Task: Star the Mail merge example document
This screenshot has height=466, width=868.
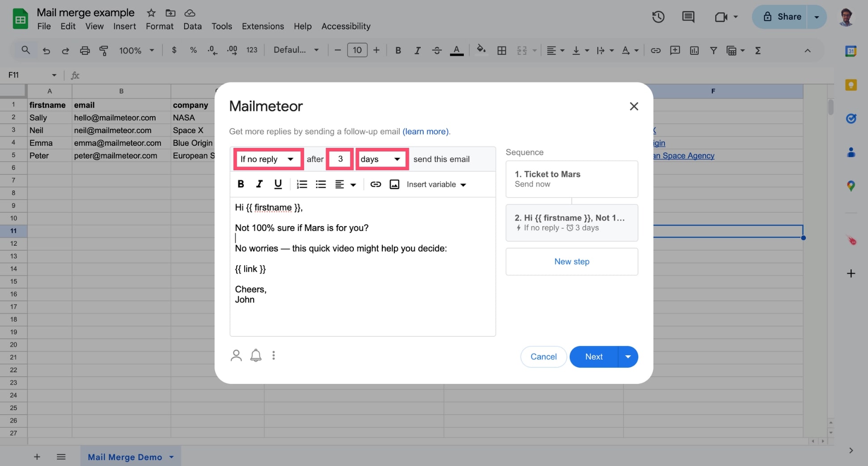Action: (151, 13)
